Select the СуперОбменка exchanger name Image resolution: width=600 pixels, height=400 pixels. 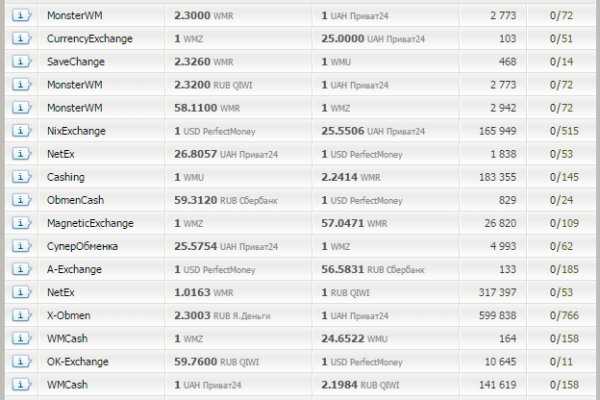pyautogui.click(x=83, y=246)
